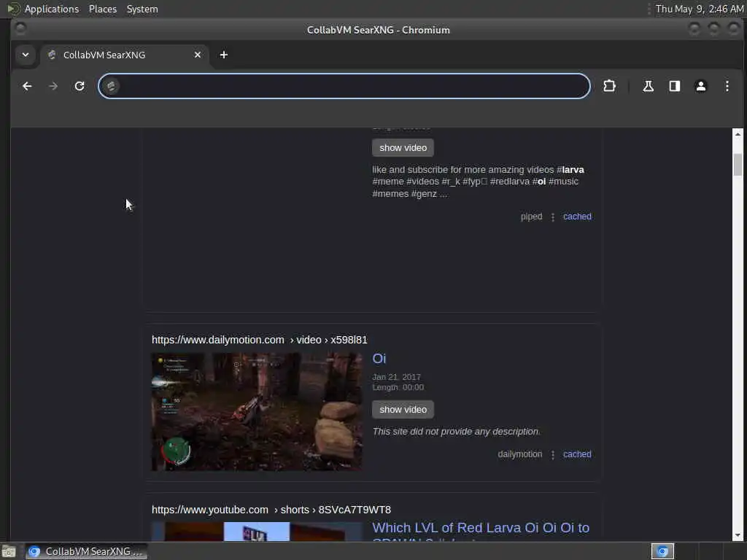Click the youtube shorts result thumbnail
This screenshot has height=560, width=747.
(257, 532)
